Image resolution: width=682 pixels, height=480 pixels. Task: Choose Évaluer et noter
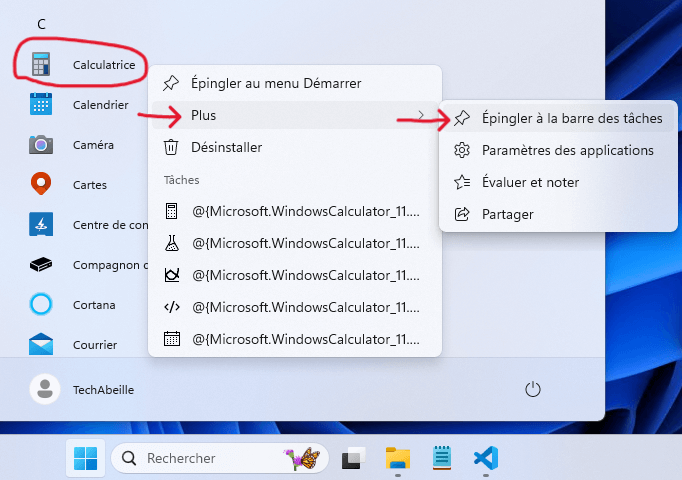(x=558, y=182)
